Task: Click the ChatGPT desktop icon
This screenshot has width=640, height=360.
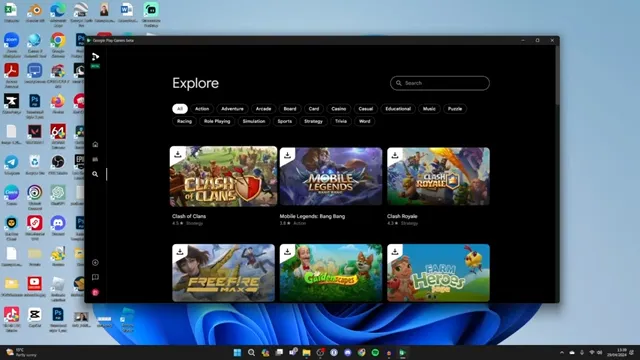Action: [58, 193]
